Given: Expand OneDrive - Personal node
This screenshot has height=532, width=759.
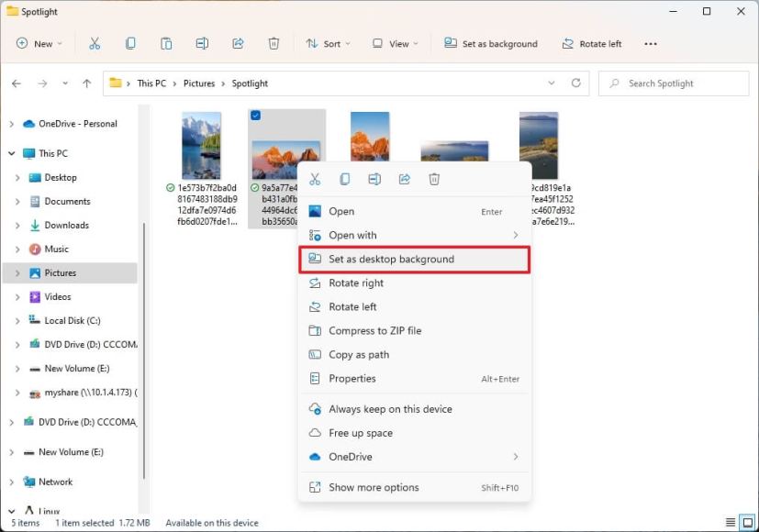Looking at the screenshot, I should coord(12,124).
